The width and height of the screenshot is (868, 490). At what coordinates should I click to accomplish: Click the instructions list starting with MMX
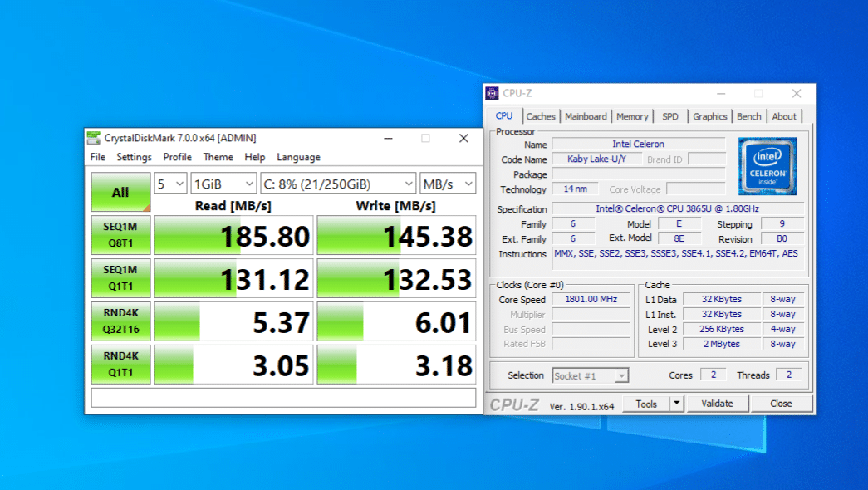click(678, 259)
